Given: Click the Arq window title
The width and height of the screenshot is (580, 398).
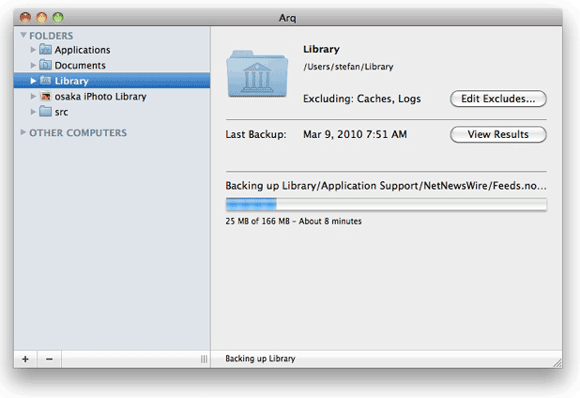Looking at the screenshot, I should 287,18.
